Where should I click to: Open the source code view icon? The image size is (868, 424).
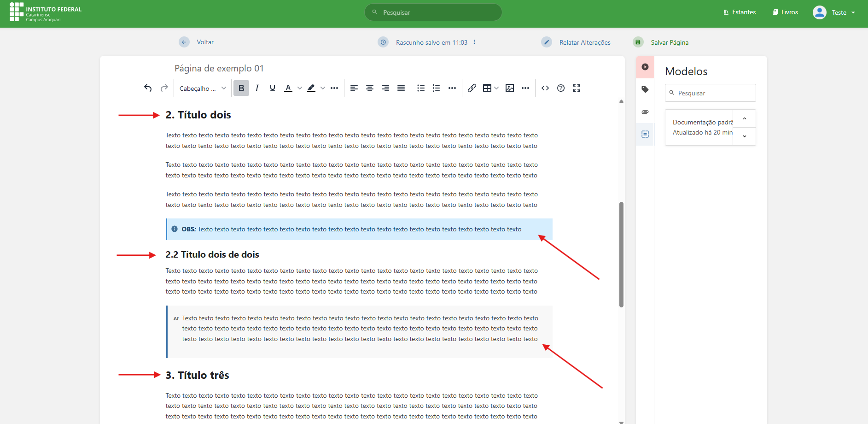click(x=545, y=88)
